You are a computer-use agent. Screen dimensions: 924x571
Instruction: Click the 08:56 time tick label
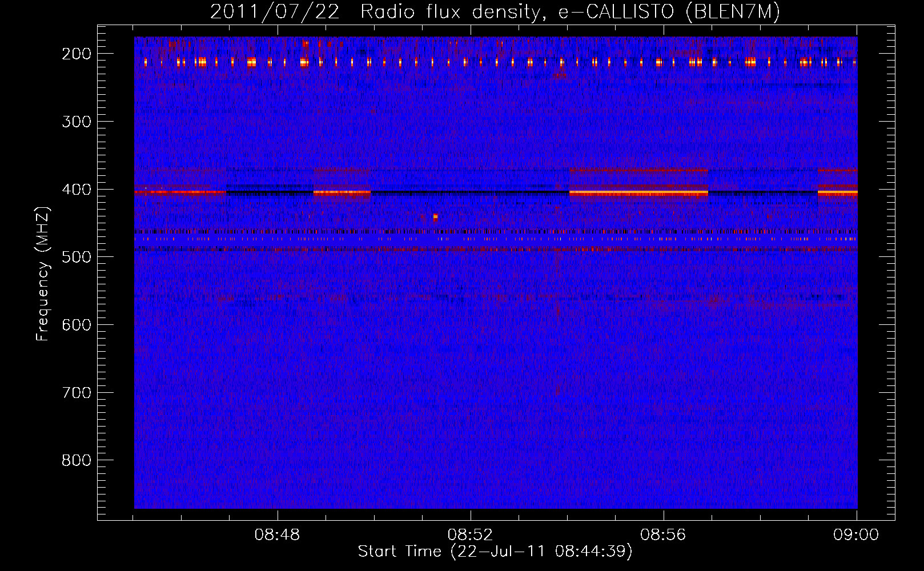click(663, 535)
